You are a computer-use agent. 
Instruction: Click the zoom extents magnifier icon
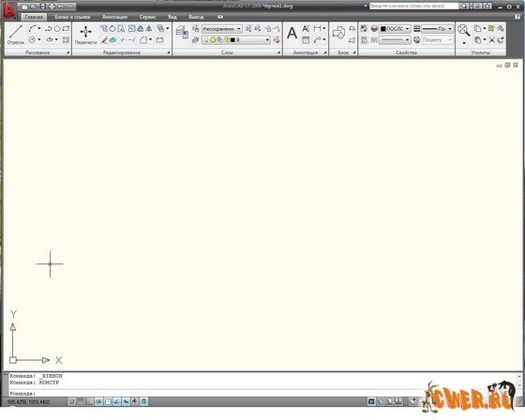[464, 31]
